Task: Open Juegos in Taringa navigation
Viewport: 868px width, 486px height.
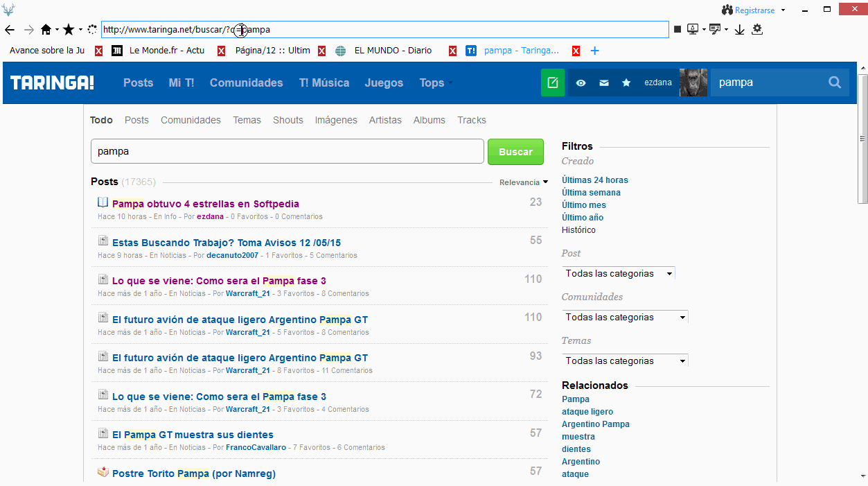Action: [384, 83]
